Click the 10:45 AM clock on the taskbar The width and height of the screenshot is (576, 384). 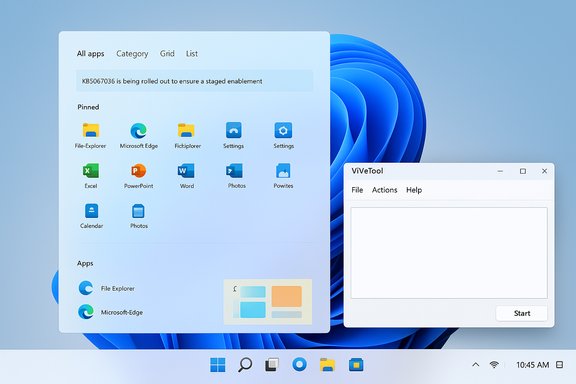point(533,365)
